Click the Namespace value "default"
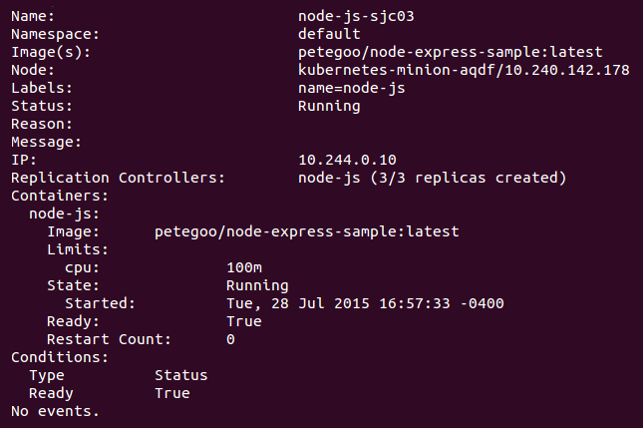643x428 pixels. (329, 35)
